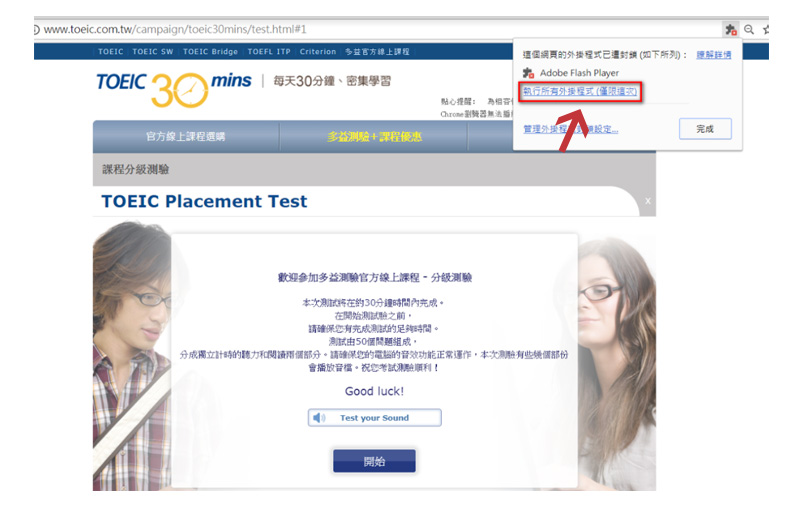Open the Criterion top bar link
Screen dimensions: 800x514
[x=317, y=52]
